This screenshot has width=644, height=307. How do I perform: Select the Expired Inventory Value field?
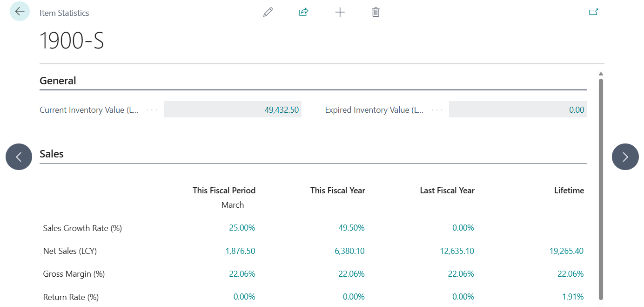point(517,109)
